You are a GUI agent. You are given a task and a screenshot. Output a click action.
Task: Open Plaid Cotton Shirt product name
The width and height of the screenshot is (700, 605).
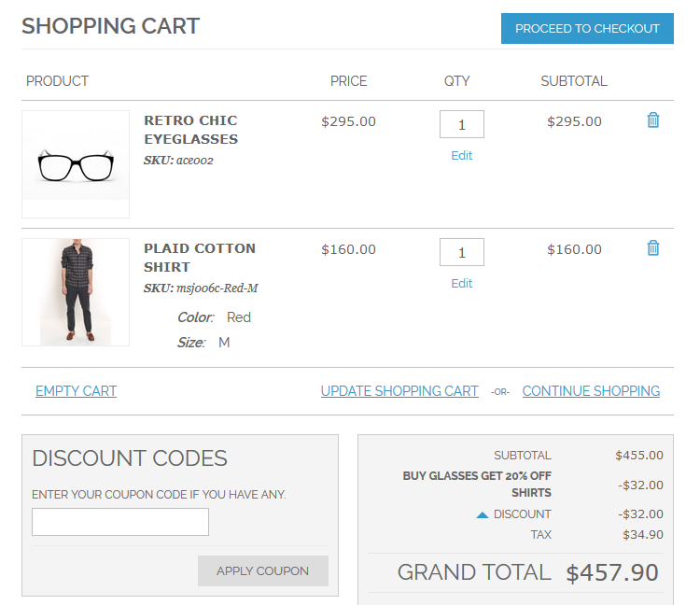tap(199, 258)
